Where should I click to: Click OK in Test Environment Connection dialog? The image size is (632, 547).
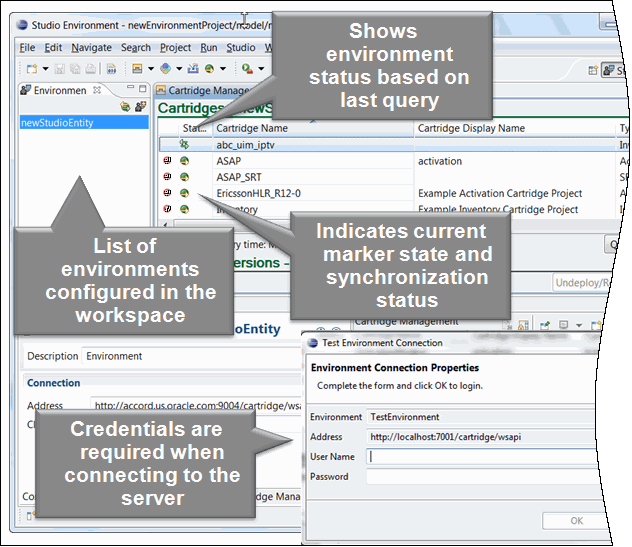[576, 520]
